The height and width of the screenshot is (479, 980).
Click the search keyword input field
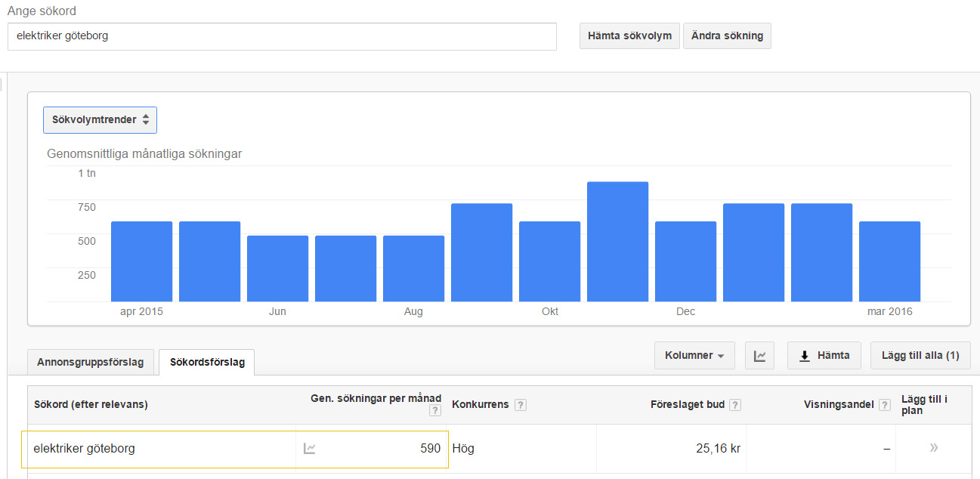pyautogui.click(x=282, y=36)
